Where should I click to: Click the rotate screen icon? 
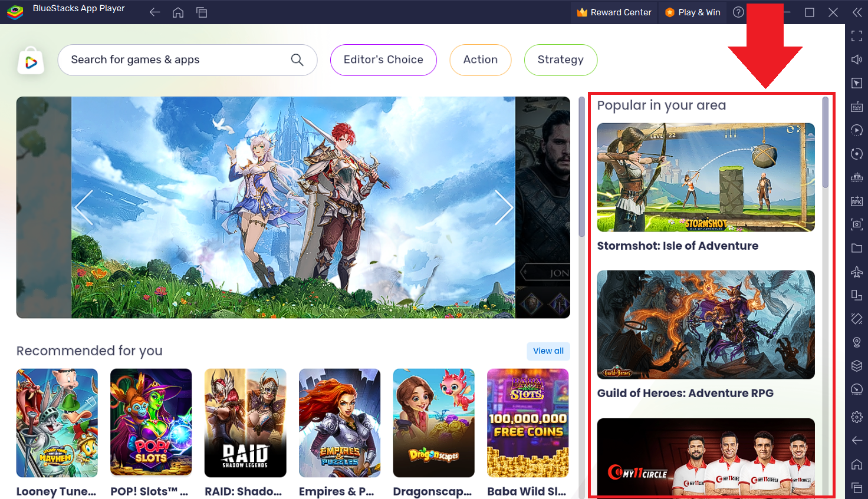[857, 319]
